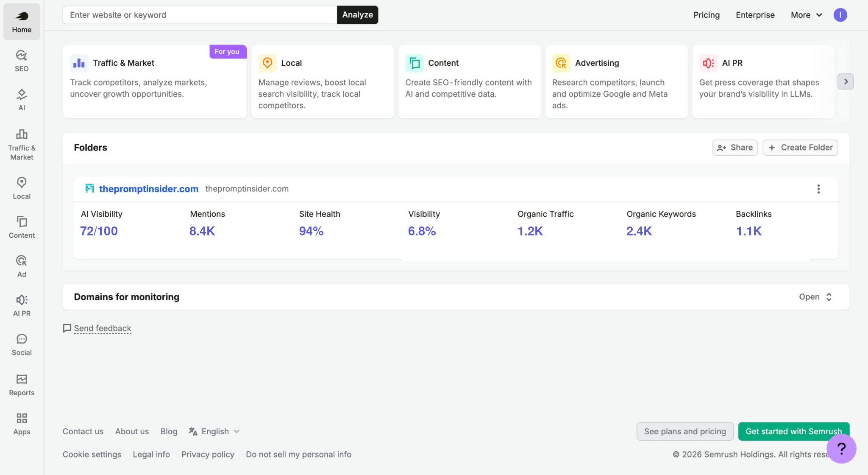The image size is (868, 475).
Task: Expand Domains for monitoring with Open
Action: click(x=815, y=297)
